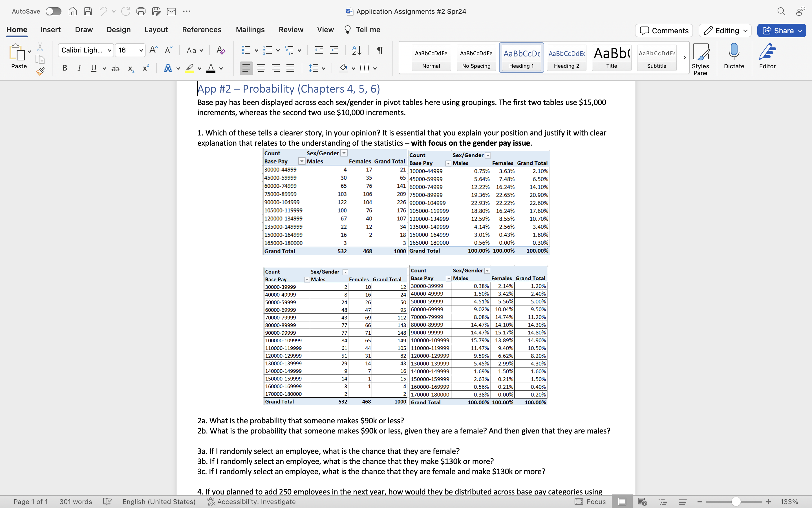
Task: Open the Layout tab
Action: click(156, 30)
